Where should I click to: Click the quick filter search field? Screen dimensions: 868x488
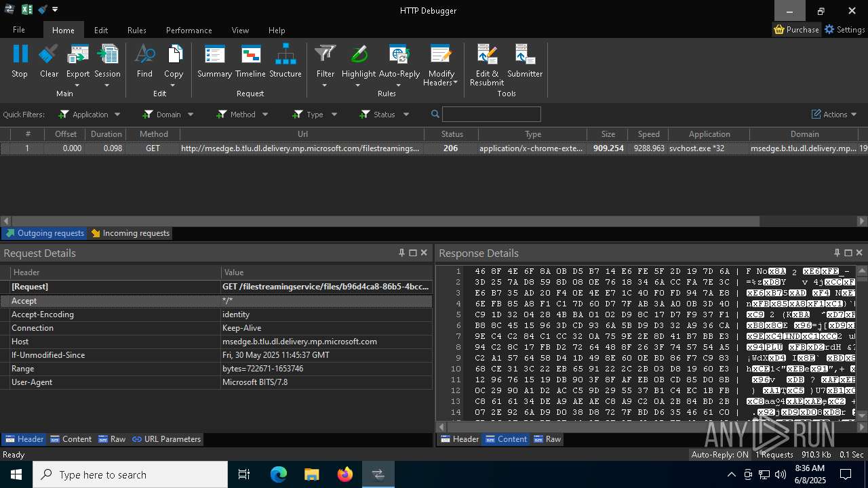click(492, 115)
